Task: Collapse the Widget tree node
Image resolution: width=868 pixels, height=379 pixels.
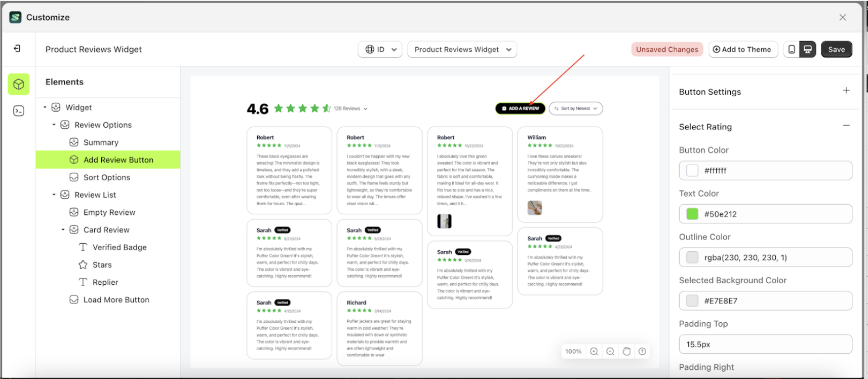Action: click(45, 107)
